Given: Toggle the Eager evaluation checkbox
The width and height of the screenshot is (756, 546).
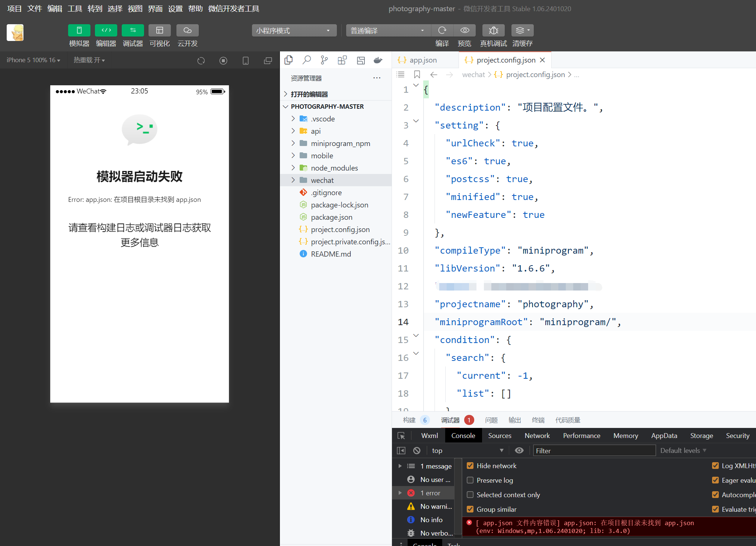Looking at the screenshot, I should pos(715,480).
